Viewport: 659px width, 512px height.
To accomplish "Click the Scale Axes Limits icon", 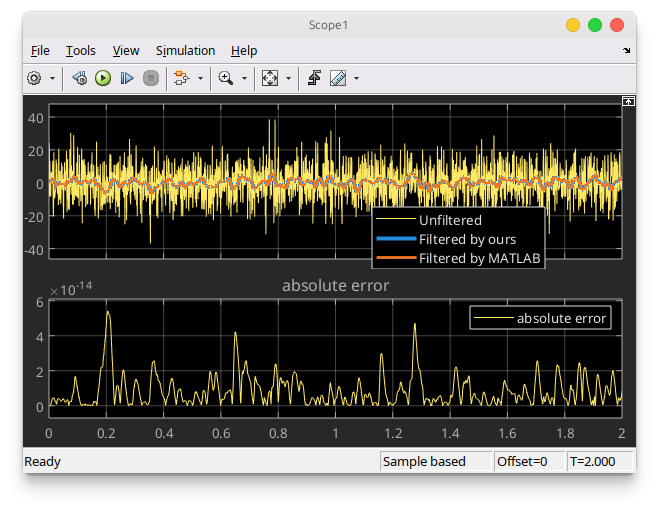I will point(270,78).
